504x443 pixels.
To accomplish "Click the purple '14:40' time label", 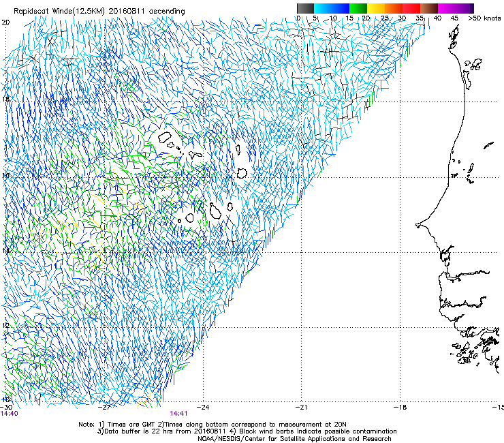I will click(x=10, y=414).
